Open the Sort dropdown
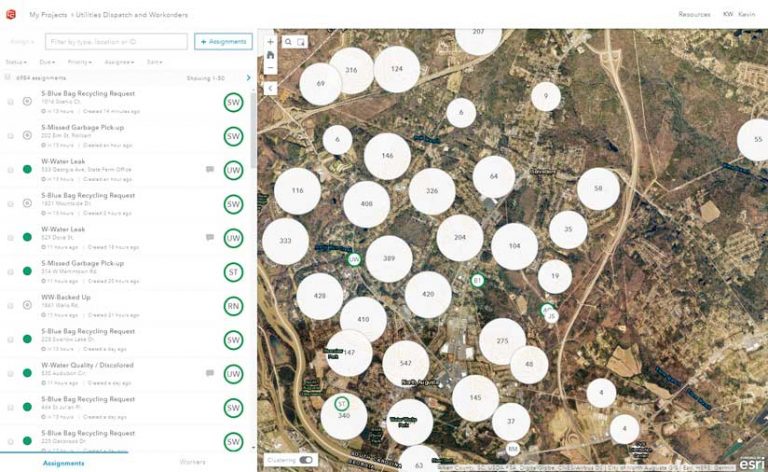The image size is (768, 472). pyautogui.click(x=154, y=62)
